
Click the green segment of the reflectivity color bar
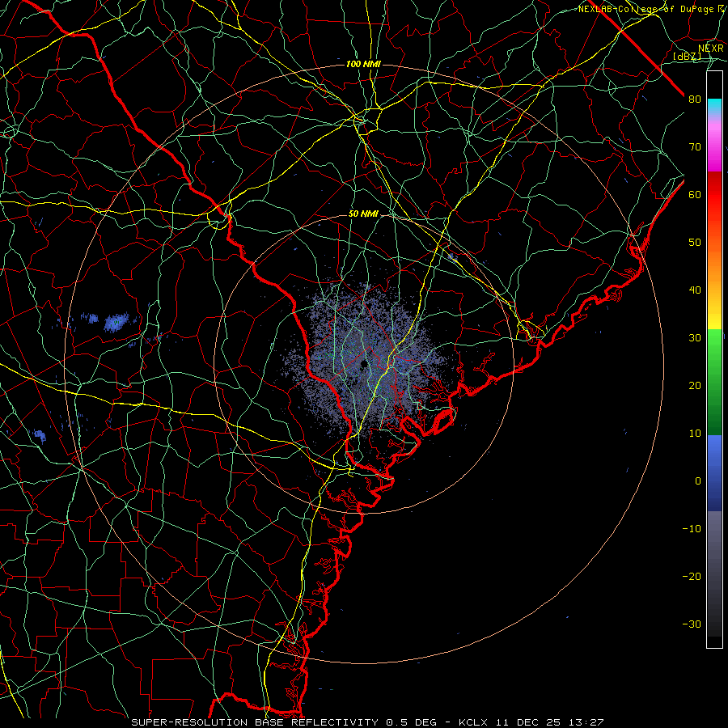[714, 382]
